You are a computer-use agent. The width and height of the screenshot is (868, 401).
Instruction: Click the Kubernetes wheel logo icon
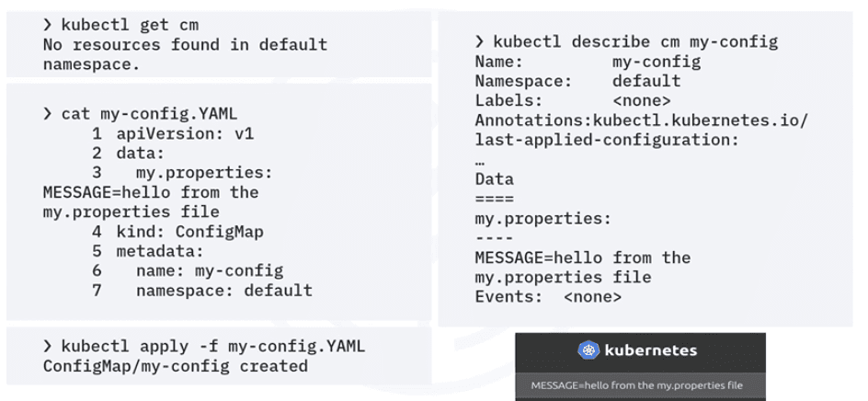click(588, 350)
